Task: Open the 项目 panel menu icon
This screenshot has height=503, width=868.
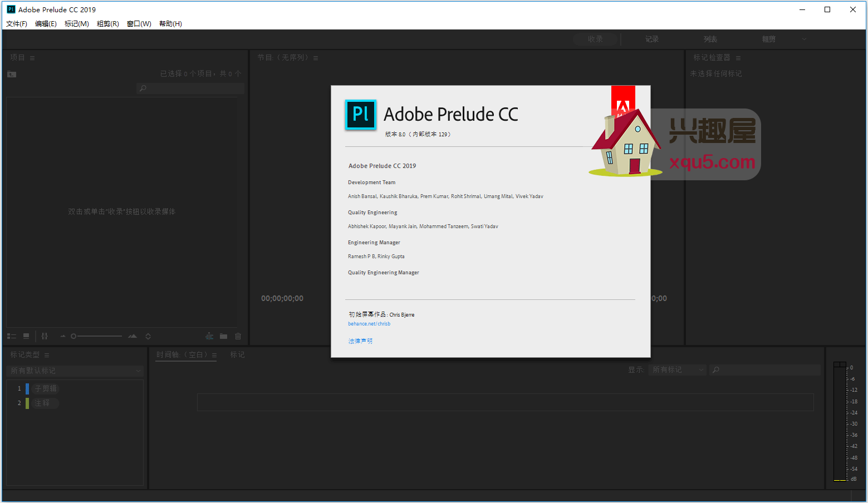Action: click(x=32, y=58)
